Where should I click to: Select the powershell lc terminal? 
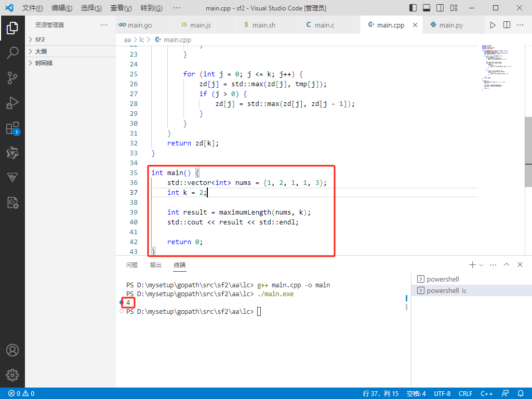tap(472, 290)
